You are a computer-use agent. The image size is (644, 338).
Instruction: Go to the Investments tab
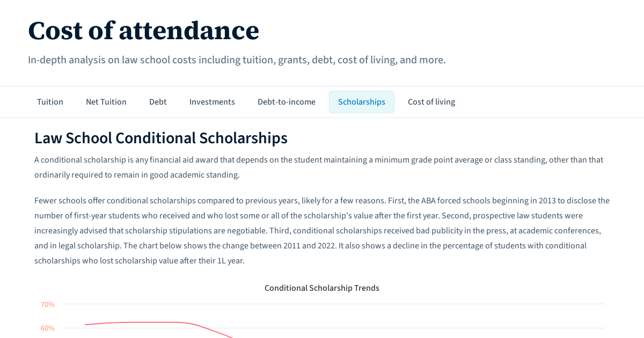tap(212, 102)
